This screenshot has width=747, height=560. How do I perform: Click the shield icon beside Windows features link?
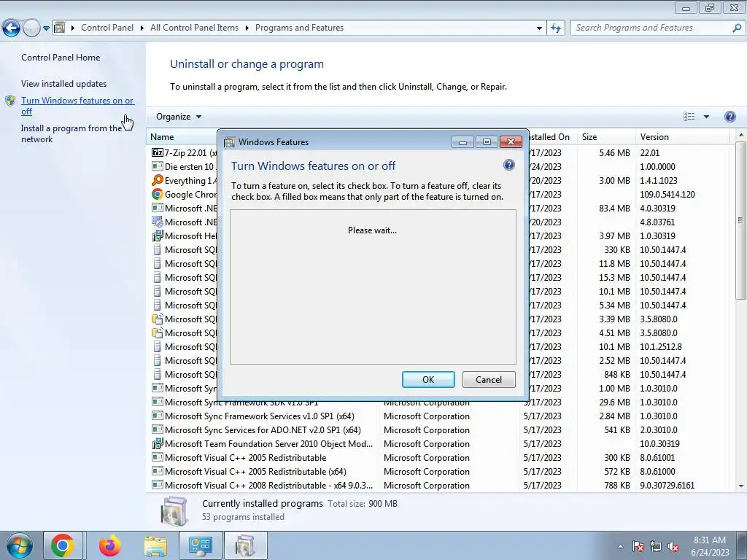(x=10, y=101)
